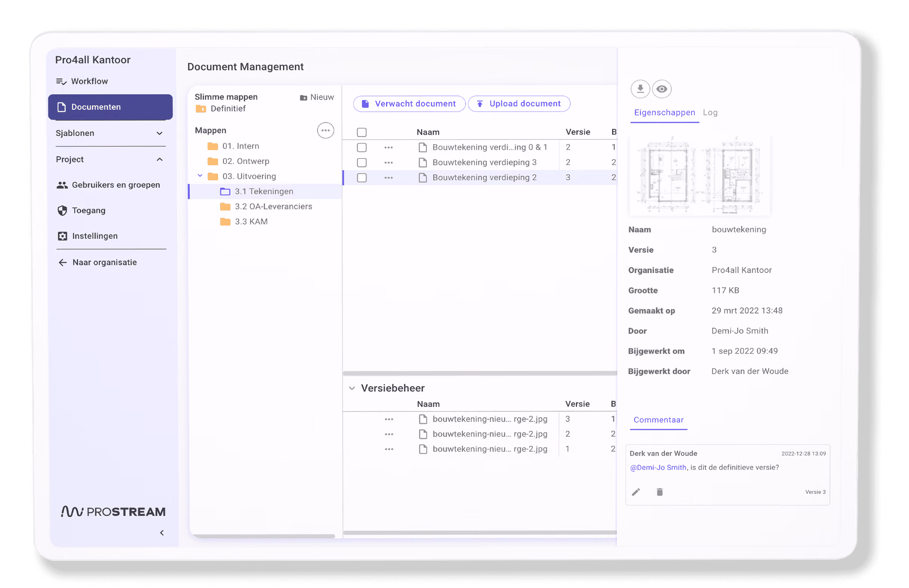Open document Bouwtekening verdieping 2
Screen dimensions: 909x588
[x=484, y=178]
